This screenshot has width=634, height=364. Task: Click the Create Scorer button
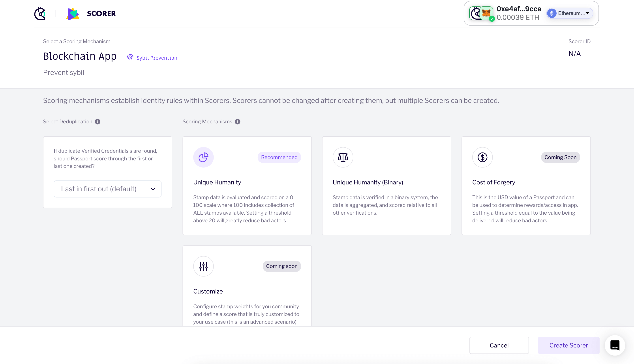pos(568,345)
